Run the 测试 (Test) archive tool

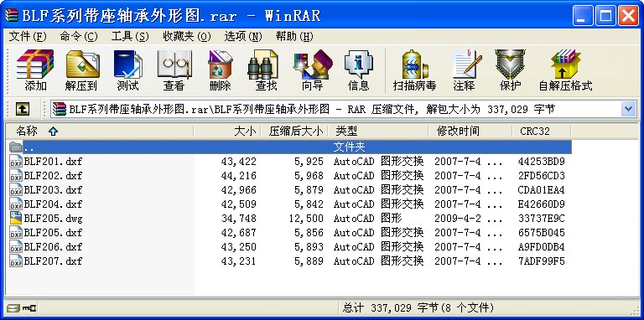tap(127, 70)
